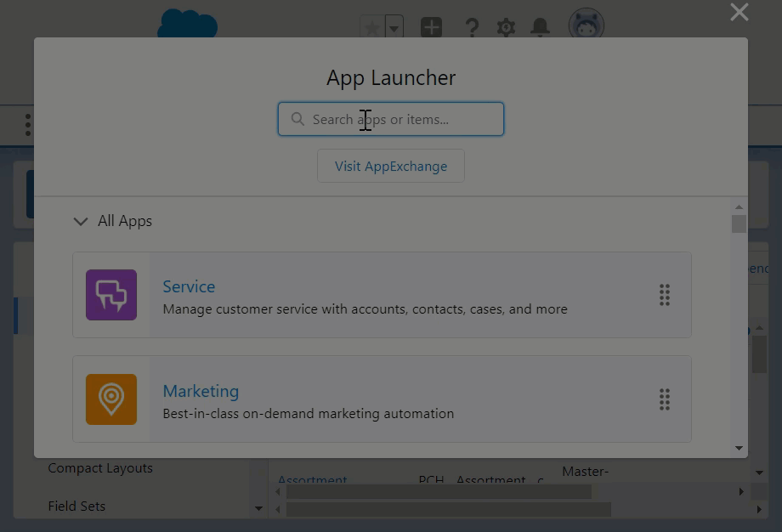The height and width of the screenshot is (532, 782).
Task: Open the notifications bell
Action: (x=540, y=27)
